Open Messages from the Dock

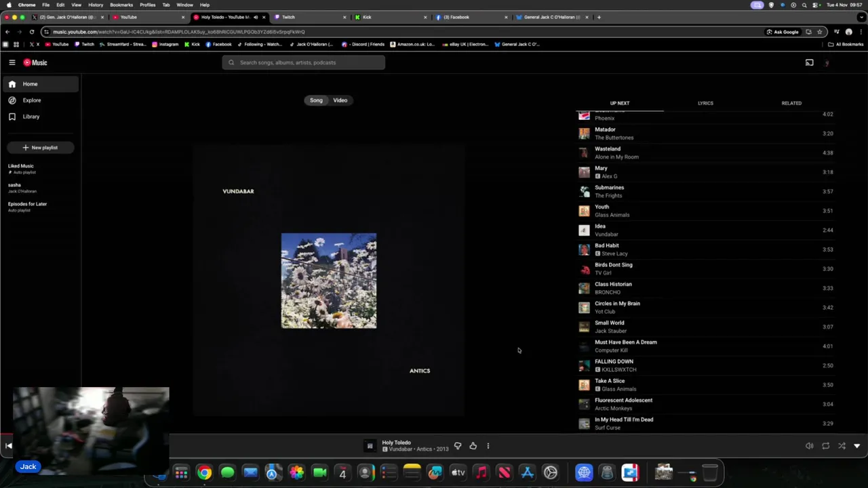pyautogui.click(x=227, y=472)
